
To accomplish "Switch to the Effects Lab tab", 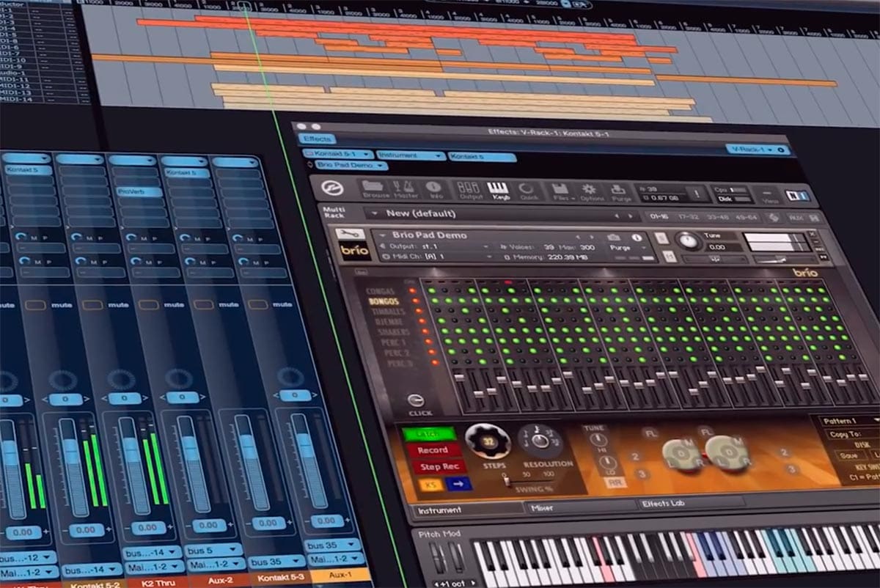I will click(691, 504).
